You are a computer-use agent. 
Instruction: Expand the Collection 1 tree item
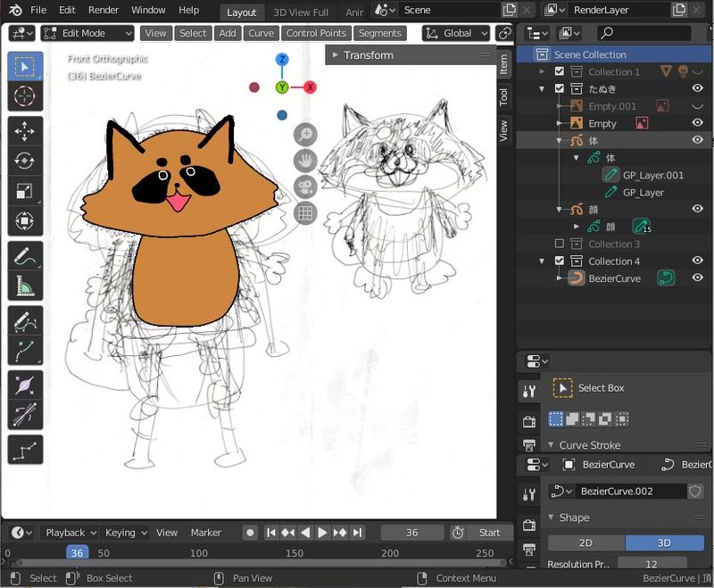click(x=544, y=70)
